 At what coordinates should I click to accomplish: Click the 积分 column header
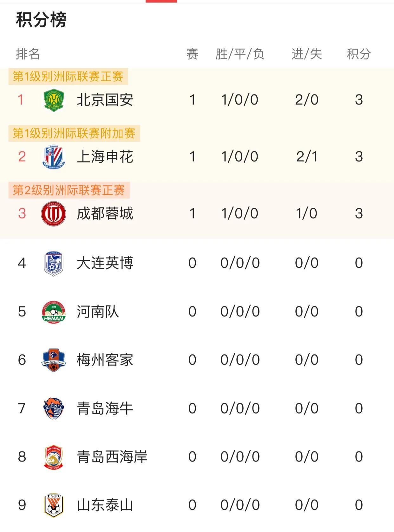[x=359, y=54]
